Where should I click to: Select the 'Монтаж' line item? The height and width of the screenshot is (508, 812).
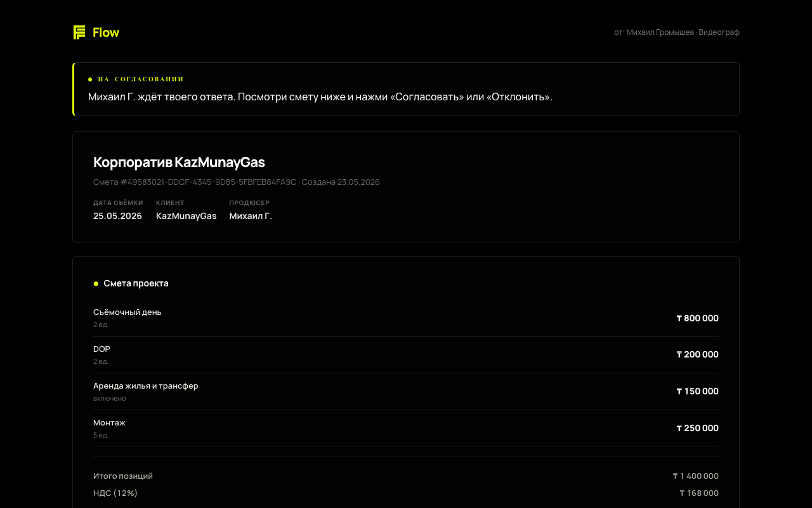pyautogui.click(x=109, y=423)
